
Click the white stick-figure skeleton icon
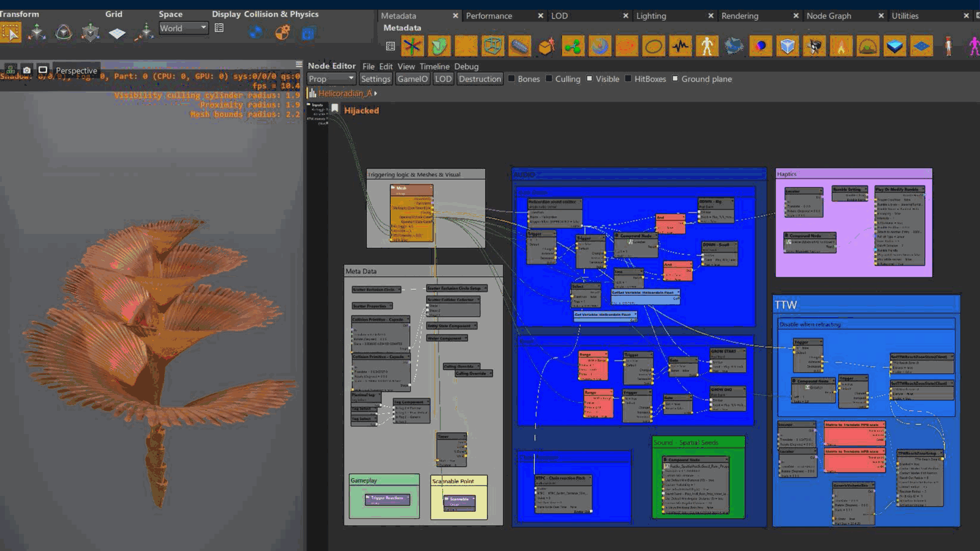point(707,46)
